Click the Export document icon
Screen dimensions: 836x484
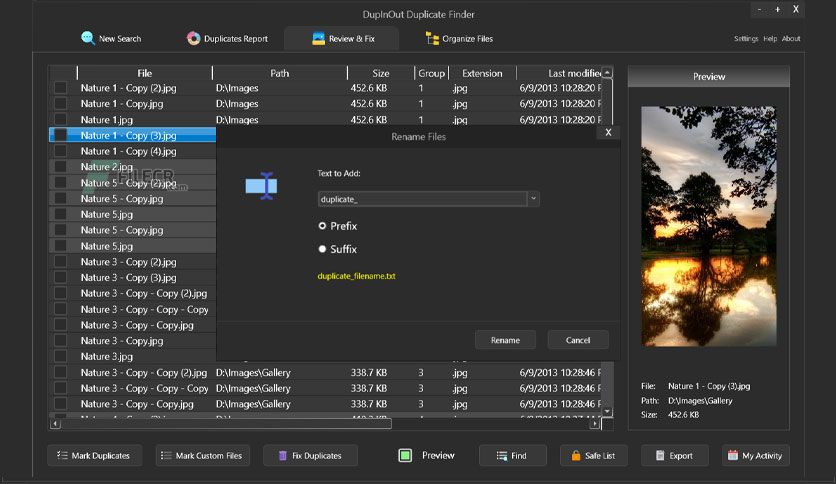coord(660,455)
